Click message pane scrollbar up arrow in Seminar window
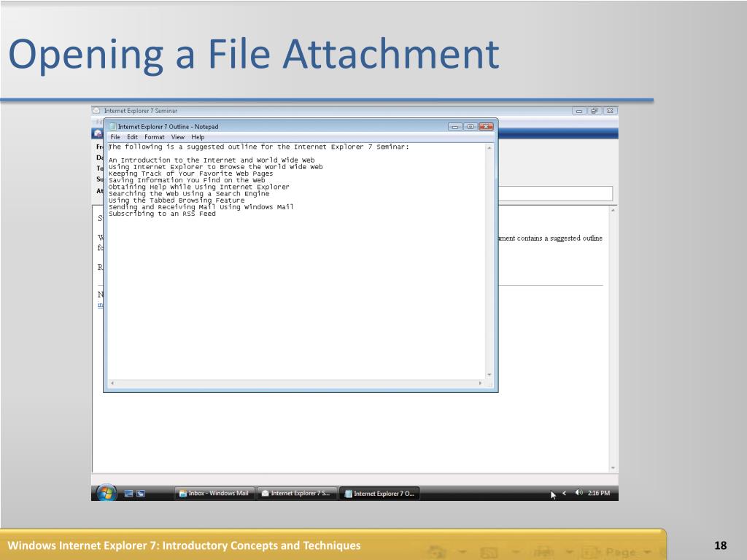Viewport: 747px width, 560px height. 613,211
